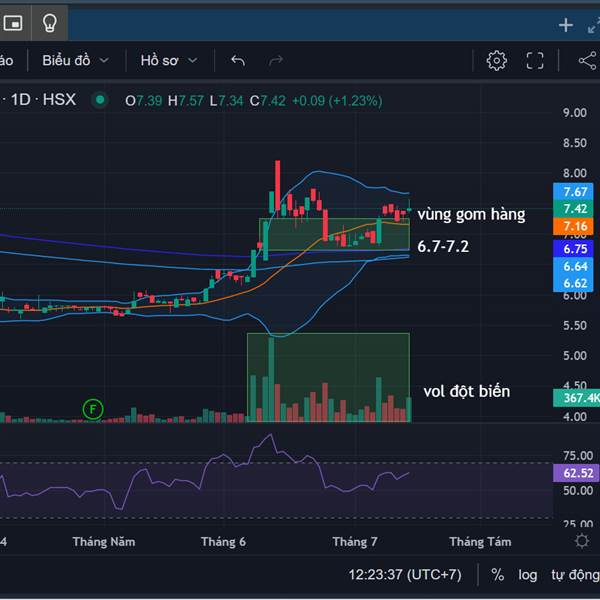Click the 367.4K volume label

(x=577, y=398)
